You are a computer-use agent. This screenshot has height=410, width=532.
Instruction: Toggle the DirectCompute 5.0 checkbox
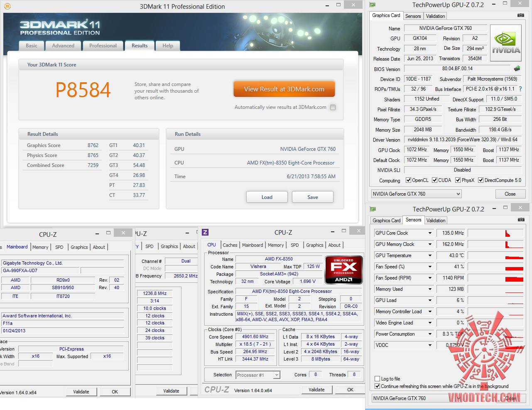point(481,180)
